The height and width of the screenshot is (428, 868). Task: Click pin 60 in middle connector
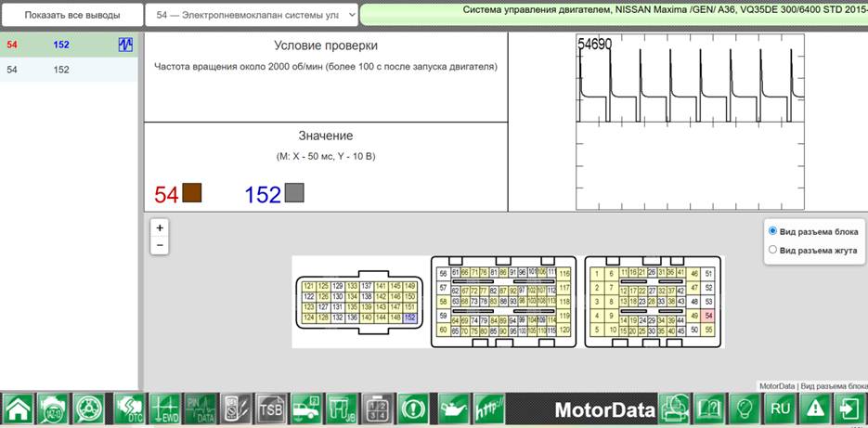tap(443, 331)
